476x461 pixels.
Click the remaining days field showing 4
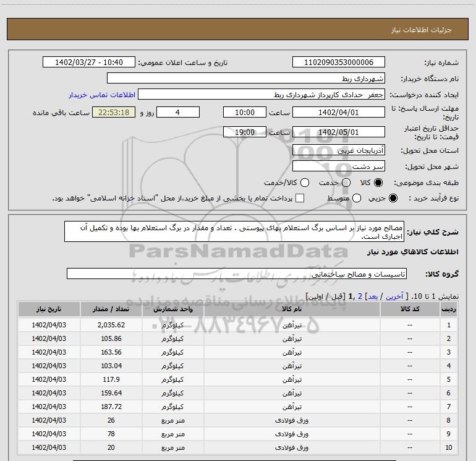pos(178,112)
